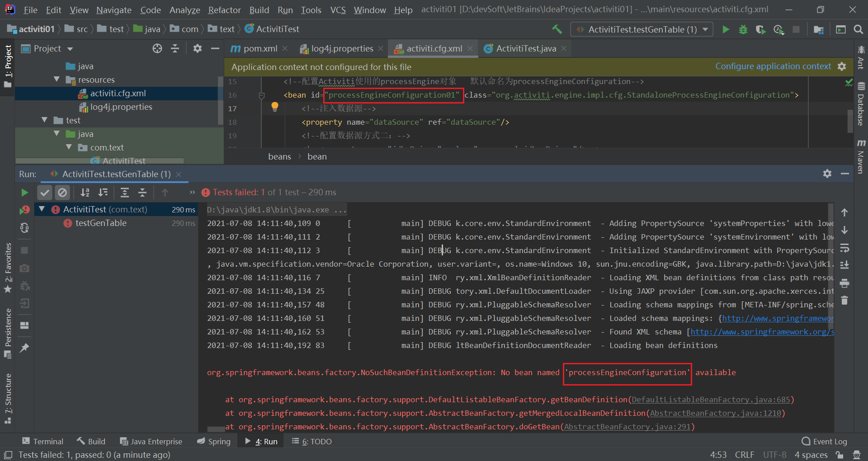Open Project Structure icon in toolbar
Viewport: 868px width, 461px height.
click(x=818, y=29)
